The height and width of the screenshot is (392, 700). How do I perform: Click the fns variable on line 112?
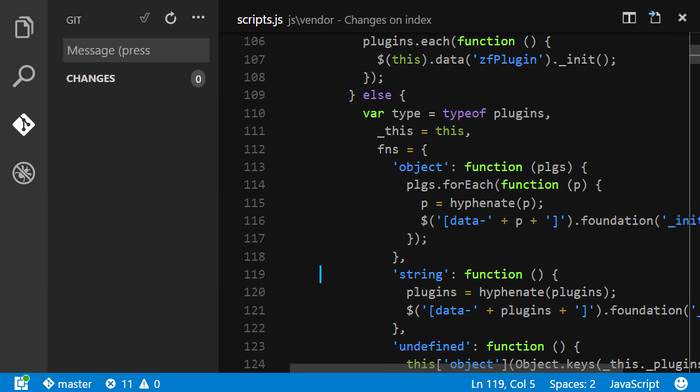[388, 149]
